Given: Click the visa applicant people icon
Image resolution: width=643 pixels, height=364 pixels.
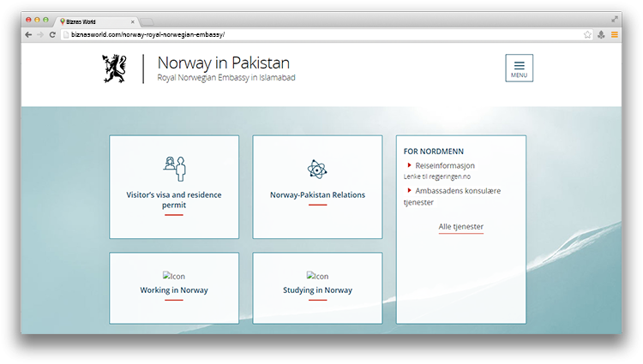Looking at the screenshot, I should (x=174, y=168).
